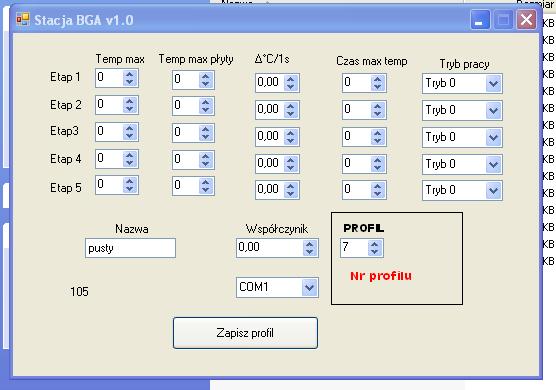Open Tryb pracy dropdown for Etap 1
This screenshot has width=556, height=390.
click(x=493, y=84)
